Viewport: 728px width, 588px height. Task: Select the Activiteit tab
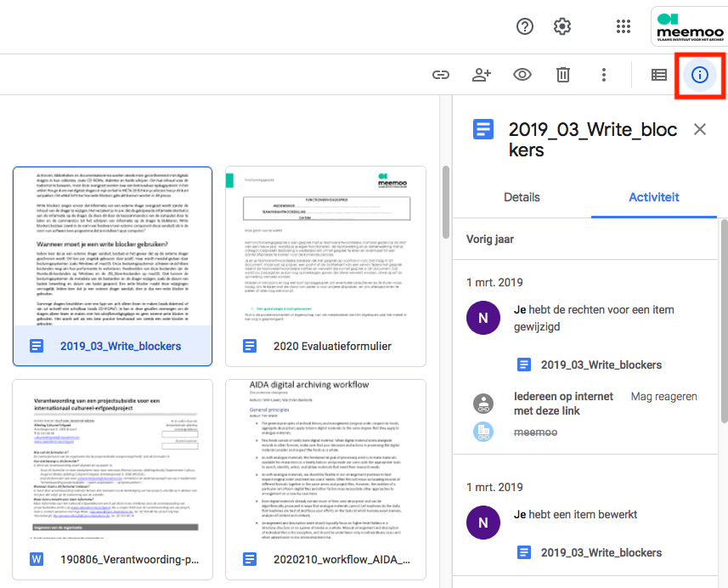point(653,197)
